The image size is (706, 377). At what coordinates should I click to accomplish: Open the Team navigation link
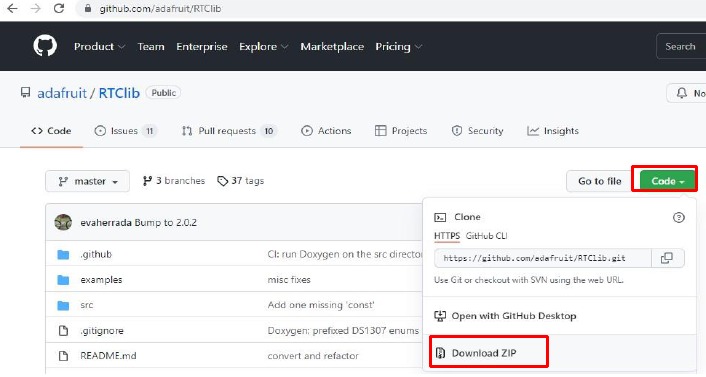click(x=151, y=46)
